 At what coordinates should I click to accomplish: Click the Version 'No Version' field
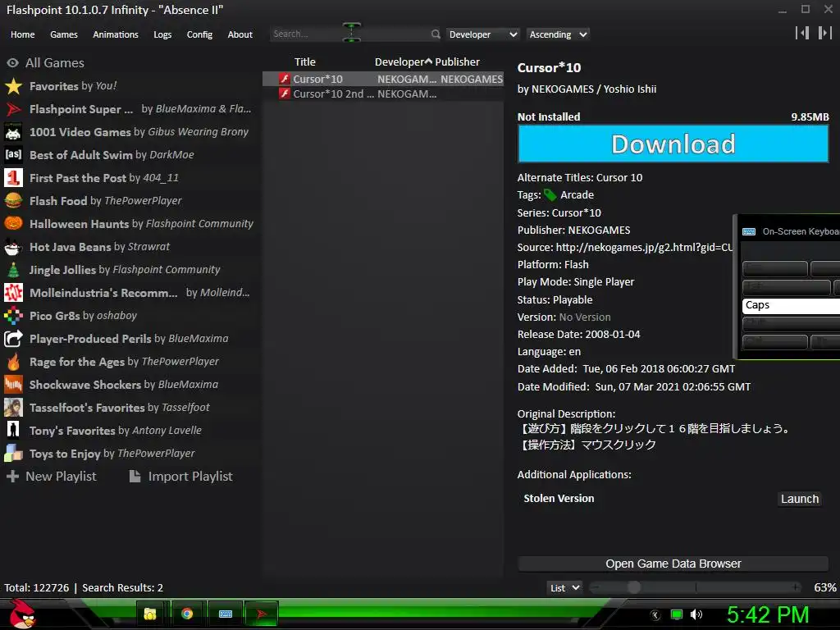(x=584, y=317)
